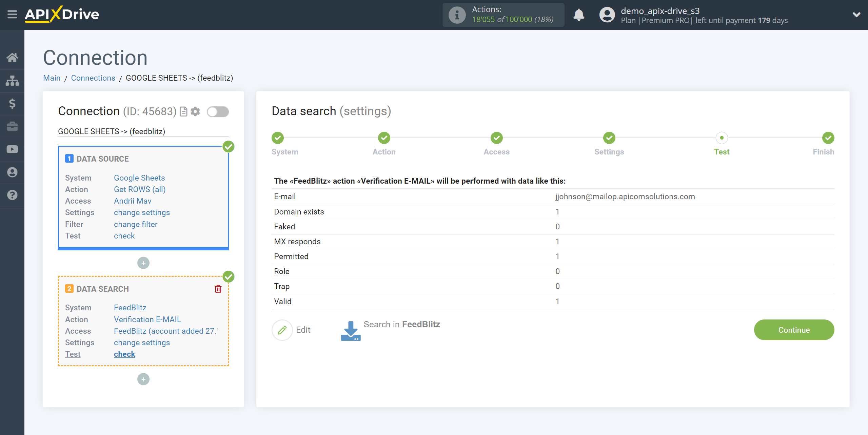Click the 'Role' row label
This screenshot has width=868, height=435.
[x=282, y=271]
